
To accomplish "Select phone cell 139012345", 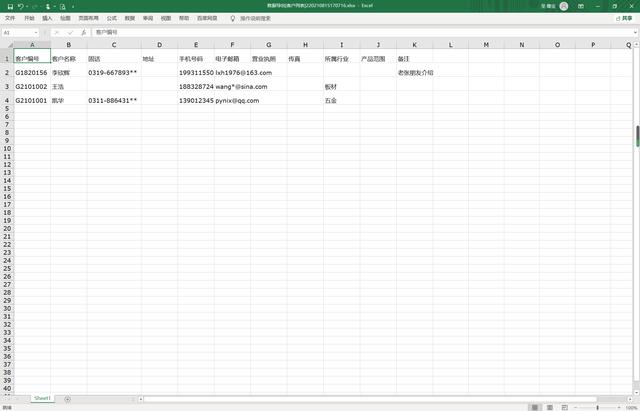I will (x=196, y=100).
